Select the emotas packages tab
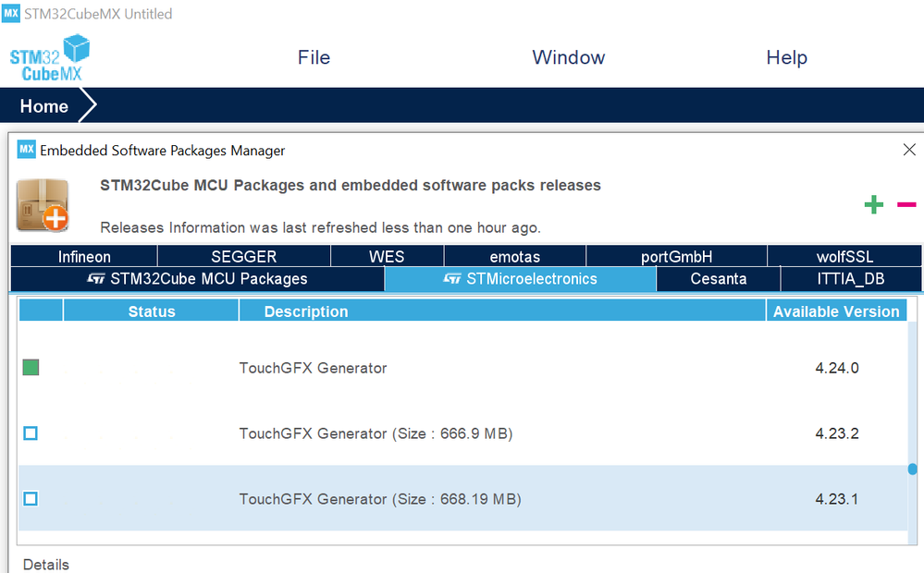 [x=514, y=256]
